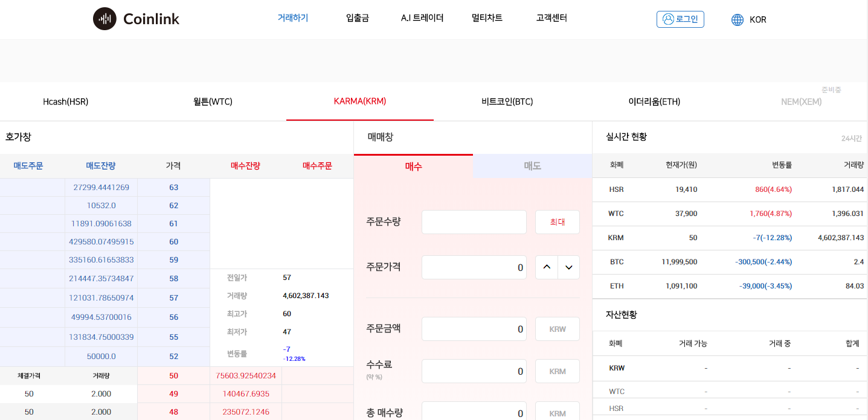Click the person icon on the 로그인 button
The height and width of the screenshot is (420, 868).
668,19
